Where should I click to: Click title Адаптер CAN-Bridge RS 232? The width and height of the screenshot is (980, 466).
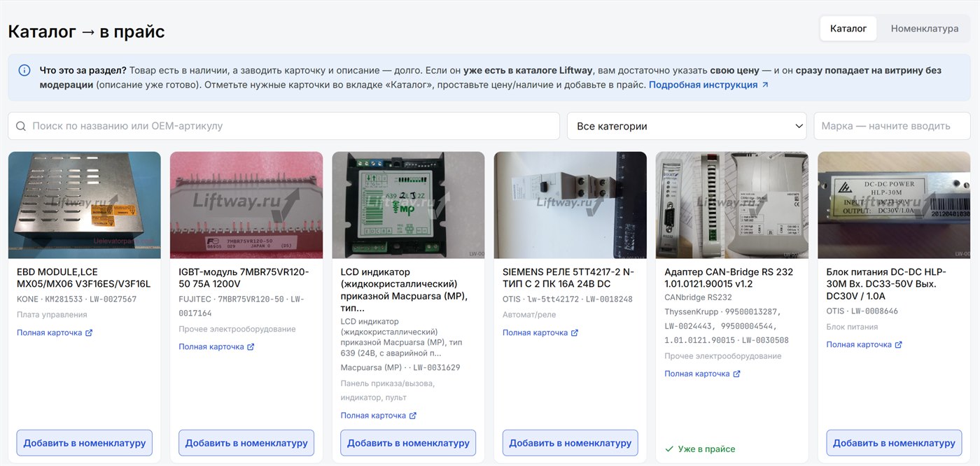[x=729, y=278]
